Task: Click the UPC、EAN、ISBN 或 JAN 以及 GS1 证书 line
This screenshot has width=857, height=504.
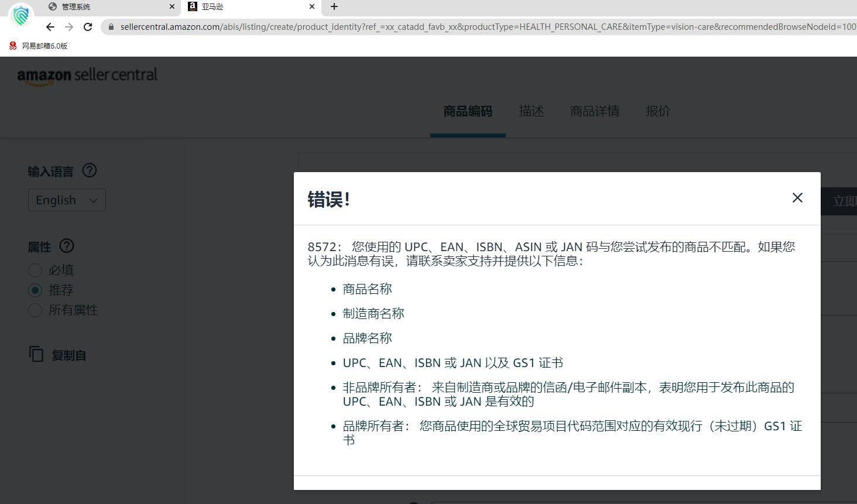Action: [453, 363]
